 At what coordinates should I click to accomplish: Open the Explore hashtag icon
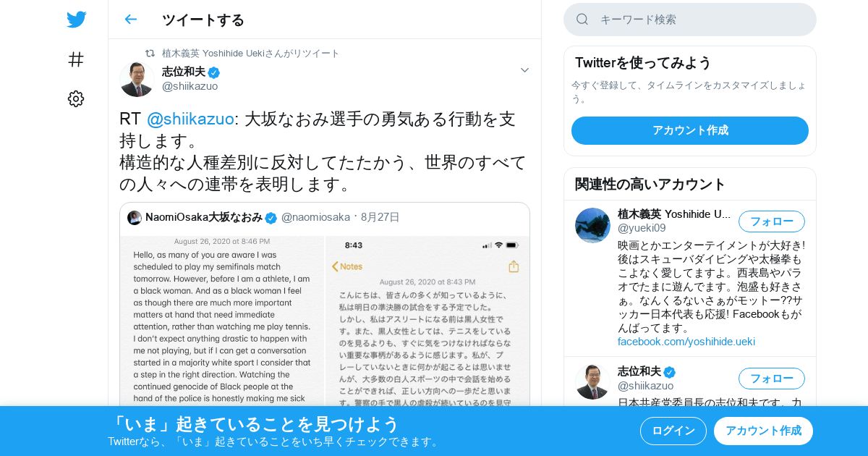point(76,59)
